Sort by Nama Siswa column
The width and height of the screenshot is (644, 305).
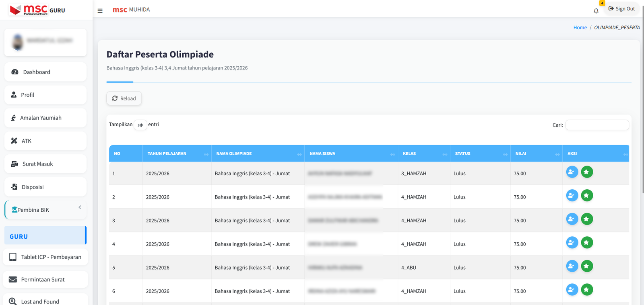pos(351,154)
